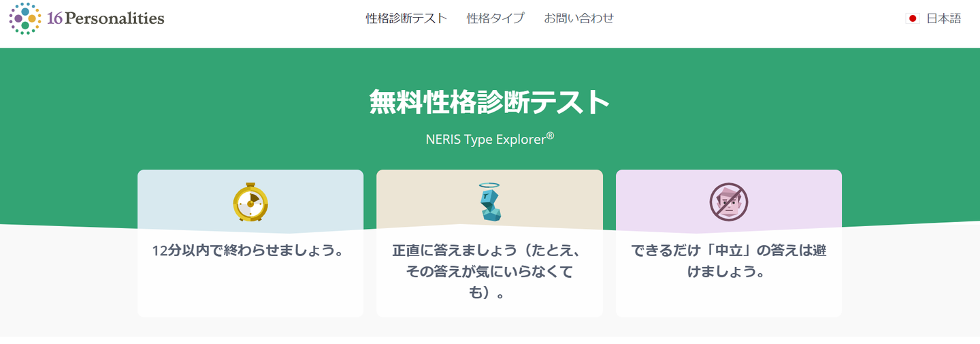
Task: Click empty white area of the stopwatch tip card
Action: pos(250,293)
